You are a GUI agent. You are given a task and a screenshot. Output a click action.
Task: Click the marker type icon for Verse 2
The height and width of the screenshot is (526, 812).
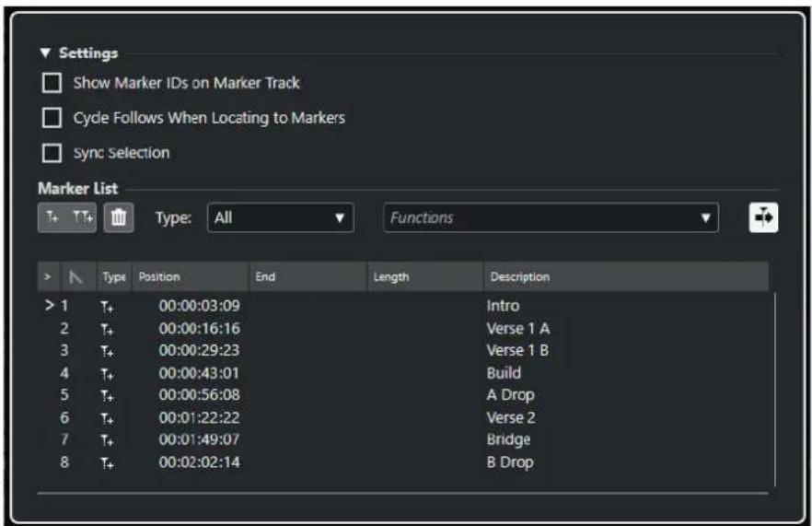click(107, 418)
